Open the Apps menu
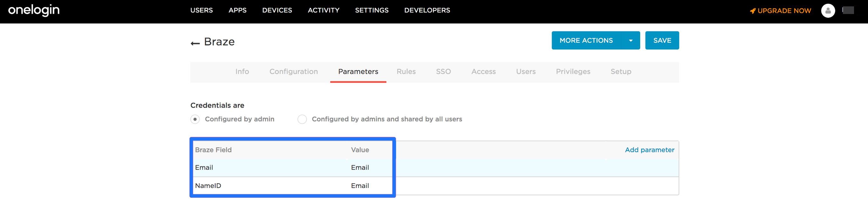Screen dimensions: 868x208 238,10
